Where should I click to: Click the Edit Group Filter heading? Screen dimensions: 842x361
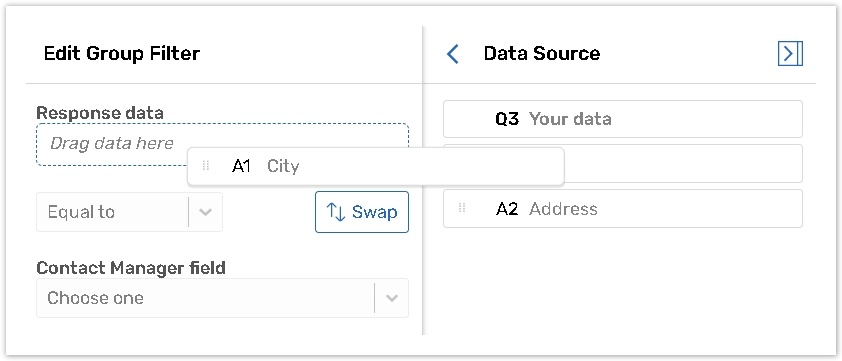122,54
